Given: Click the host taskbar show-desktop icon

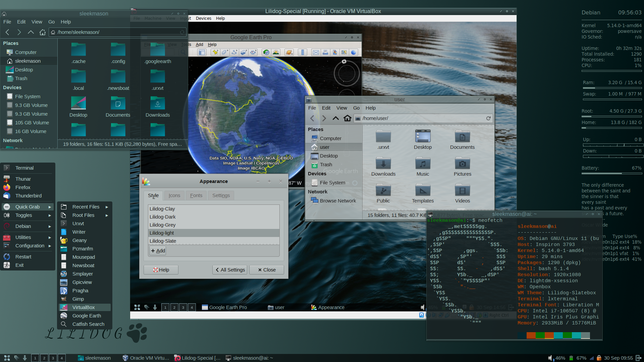Looking at the screenshot, I should 7,358.
